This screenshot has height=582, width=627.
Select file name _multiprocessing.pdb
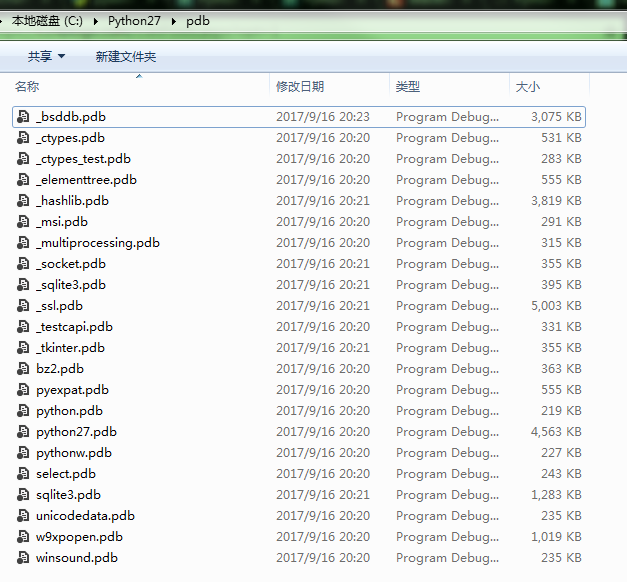(x=98, y=243)
